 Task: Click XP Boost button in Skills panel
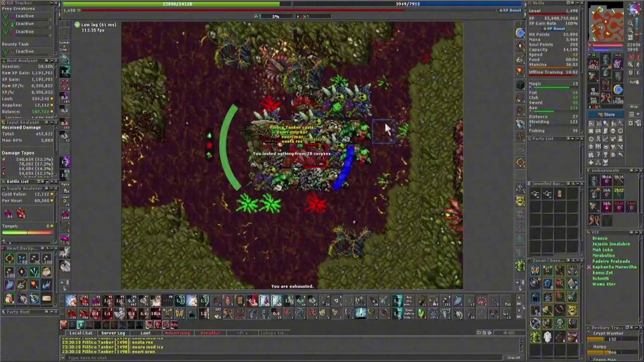554,29
